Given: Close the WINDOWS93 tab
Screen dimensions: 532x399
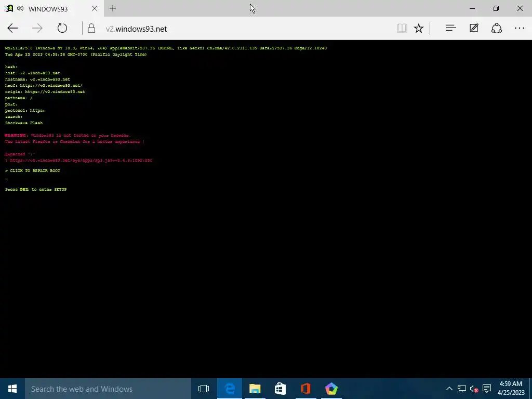Looking at the screenshot, I should [95, 8].
